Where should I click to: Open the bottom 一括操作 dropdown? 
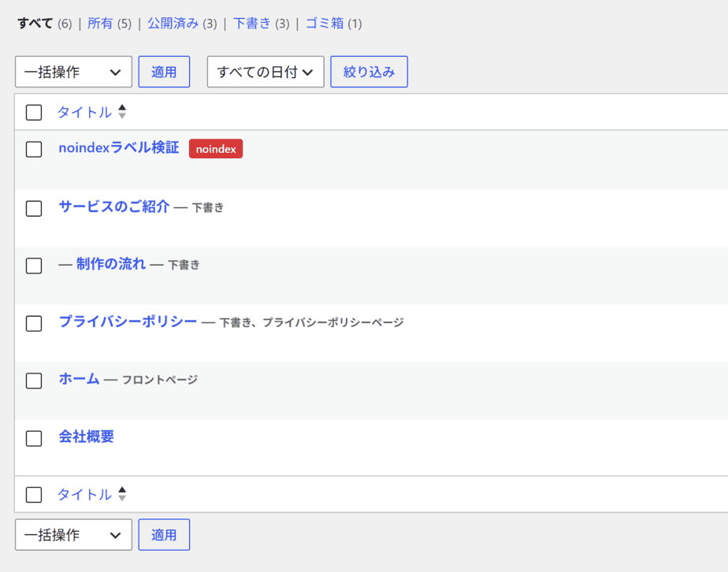click(x=73, y=535)
